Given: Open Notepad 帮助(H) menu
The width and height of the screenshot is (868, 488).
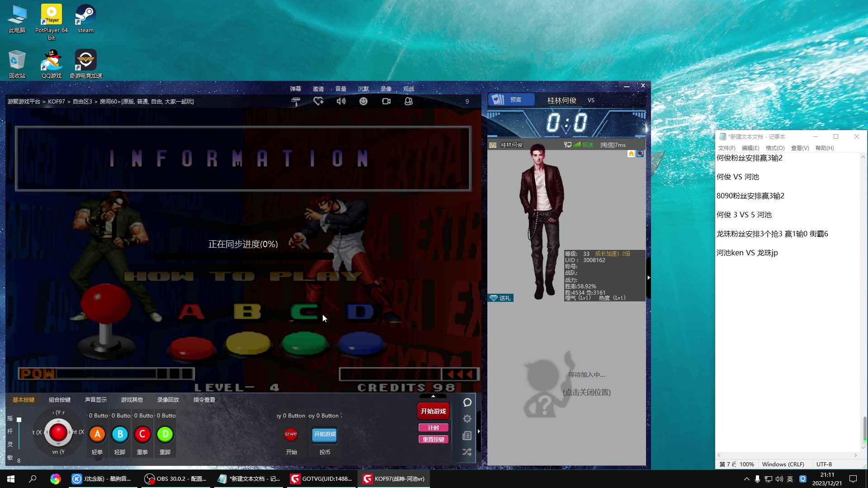Looking at the screenshot, I should [x=825, y=148].
